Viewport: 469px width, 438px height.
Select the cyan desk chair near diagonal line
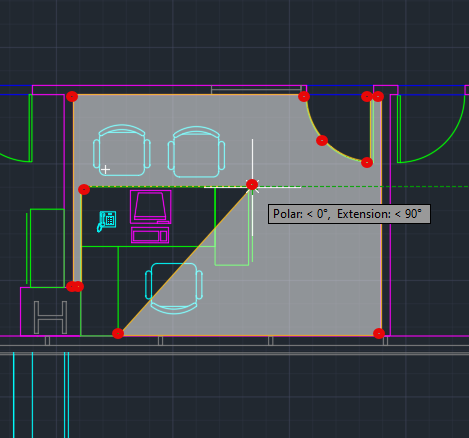click(x=174, y=288)
